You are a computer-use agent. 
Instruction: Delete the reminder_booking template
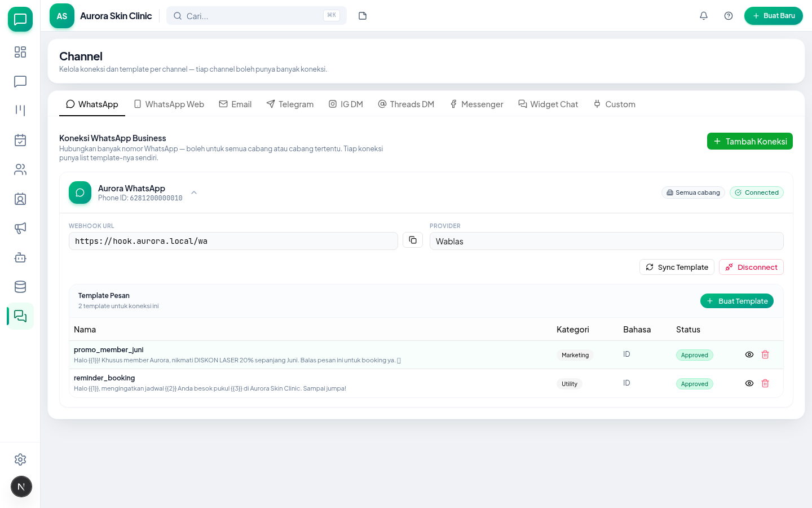[x=765, y=383]
